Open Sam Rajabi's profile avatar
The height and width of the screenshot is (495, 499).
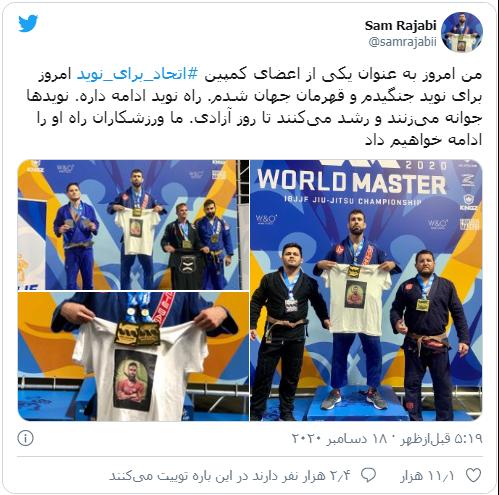pos(462,32)
